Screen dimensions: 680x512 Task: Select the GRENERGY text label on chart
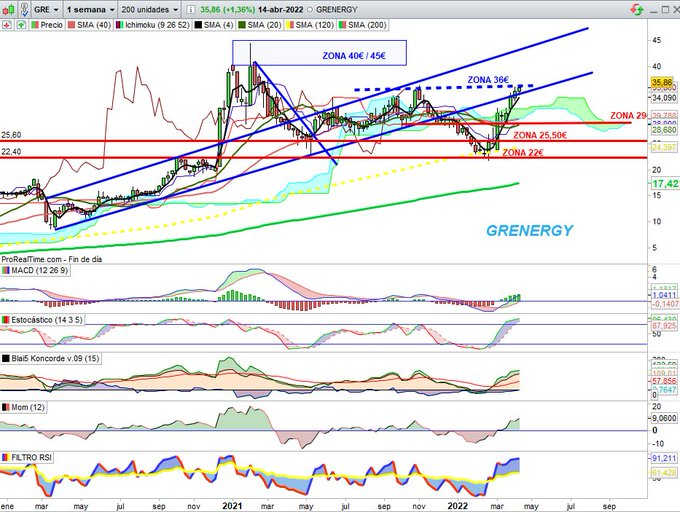click(530, 230)
